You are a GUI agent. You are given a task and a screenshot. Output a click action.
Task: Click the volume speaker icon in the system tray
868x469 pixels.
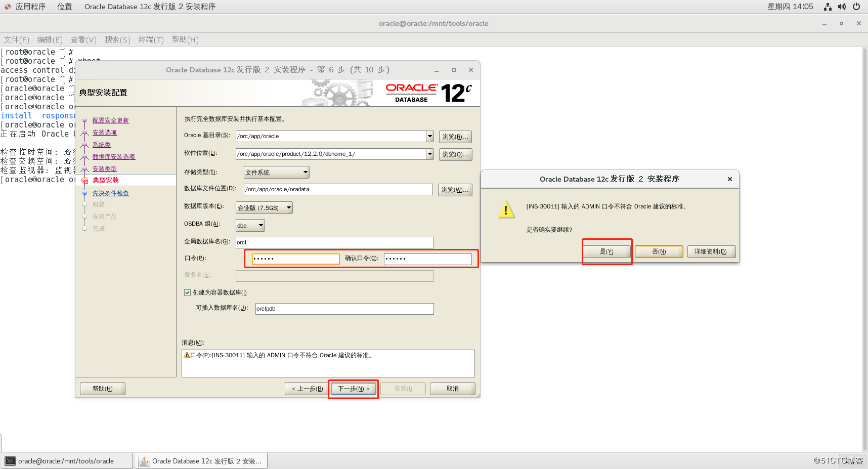[x=842, y=7]
